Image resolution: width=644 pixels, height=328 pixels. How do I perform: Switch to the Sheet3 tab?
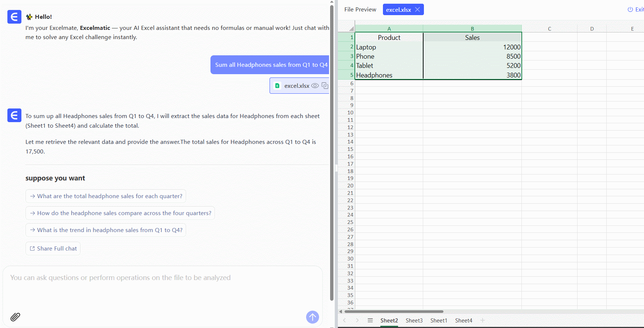[x=414, y=320]
